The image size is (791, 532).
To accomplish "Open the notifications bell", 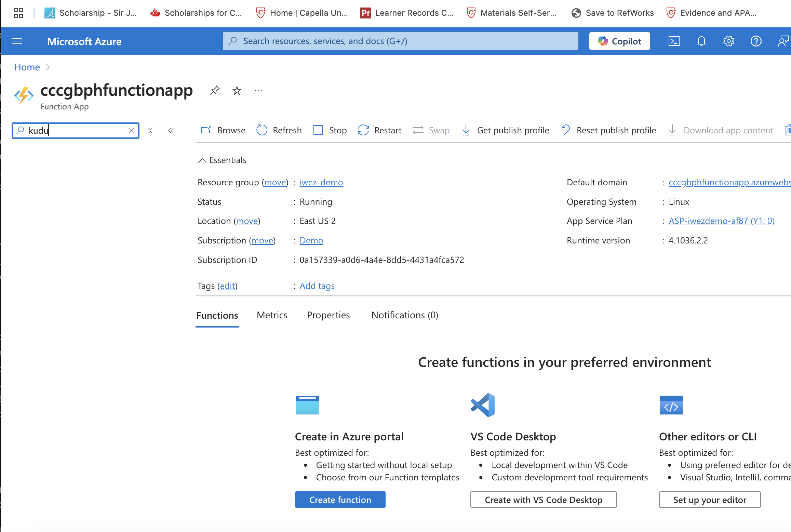I will tap(701, 41).
